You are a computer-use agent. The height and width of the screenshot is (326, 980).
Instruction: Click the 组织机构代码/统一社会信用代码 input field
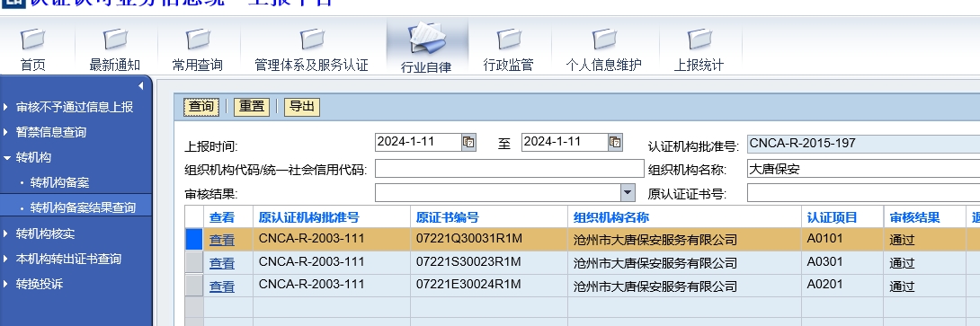coord(510,169)
